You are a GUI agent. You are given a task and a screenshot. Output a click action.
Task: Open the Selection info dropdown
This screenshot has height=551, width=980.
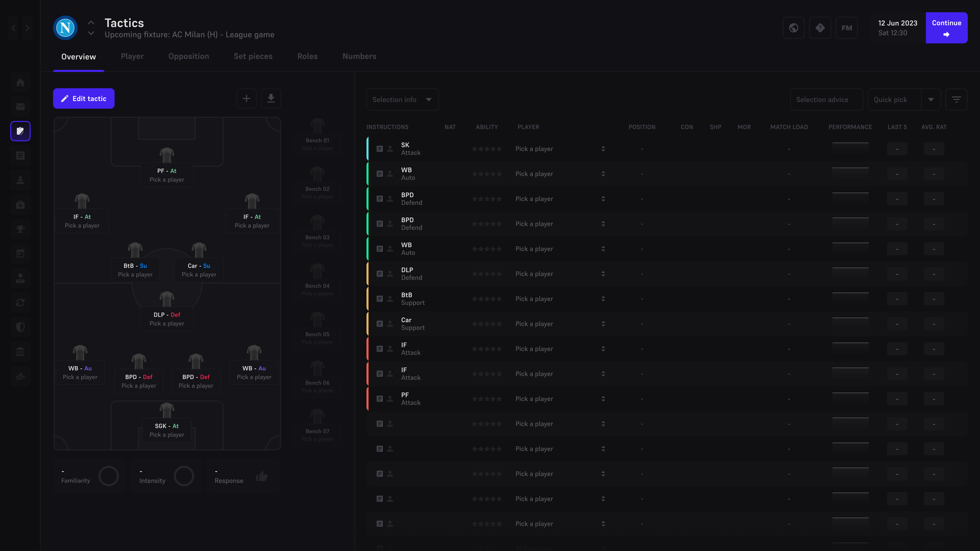point(402,99)
